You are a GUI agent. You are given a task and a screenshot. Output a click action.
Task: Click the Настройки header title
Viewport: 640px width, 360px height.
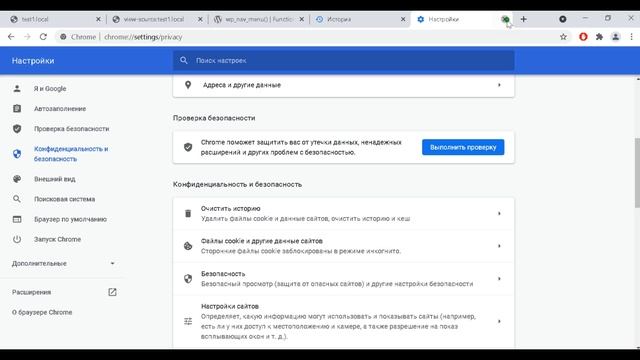[x=33, y=61]
